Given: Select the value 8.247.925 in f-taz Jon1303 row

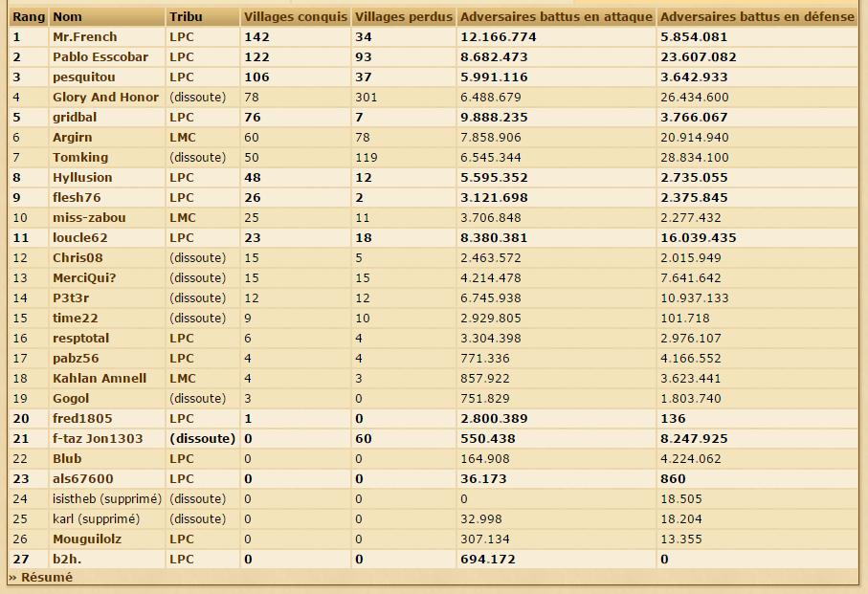Looking at the screenshot, I should pyautogui.click(x=694, y=439).
